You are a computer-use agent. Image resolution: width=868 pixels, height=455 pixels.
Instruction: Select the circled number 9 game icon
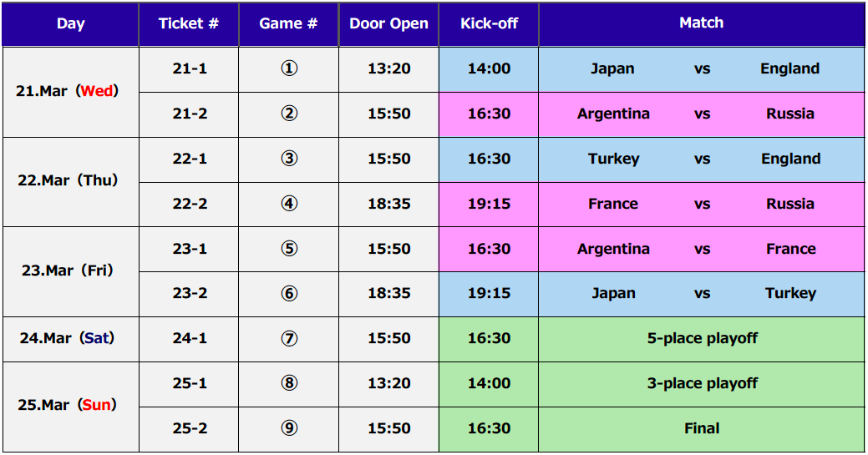[289, 428]
